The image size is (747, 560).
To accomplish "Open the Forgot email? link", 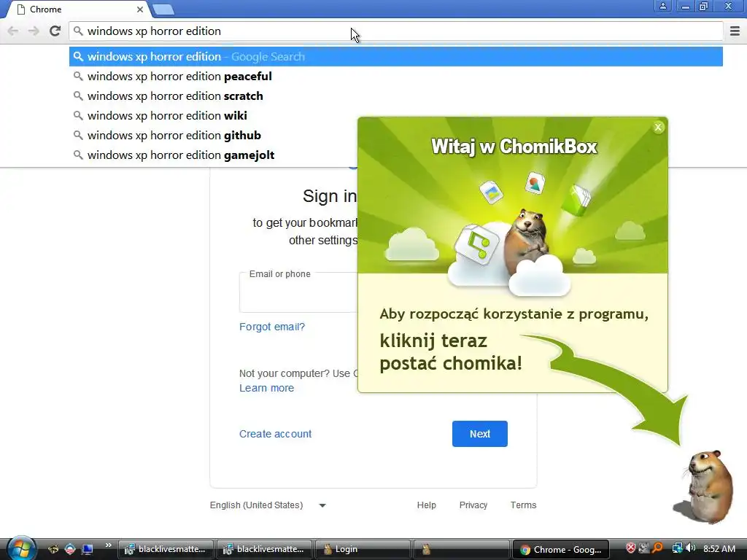I will [x=272, y=327].
